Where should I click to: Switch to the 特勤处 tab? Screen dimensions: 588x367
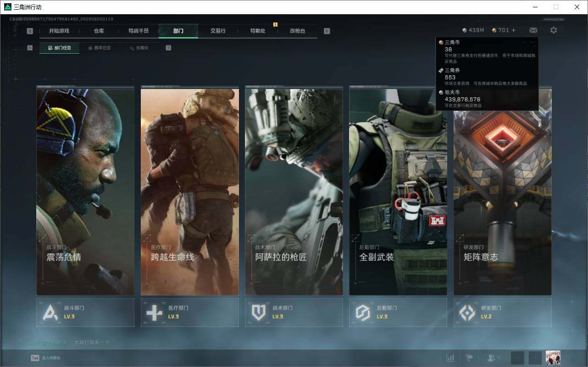[x=258, y=31]
